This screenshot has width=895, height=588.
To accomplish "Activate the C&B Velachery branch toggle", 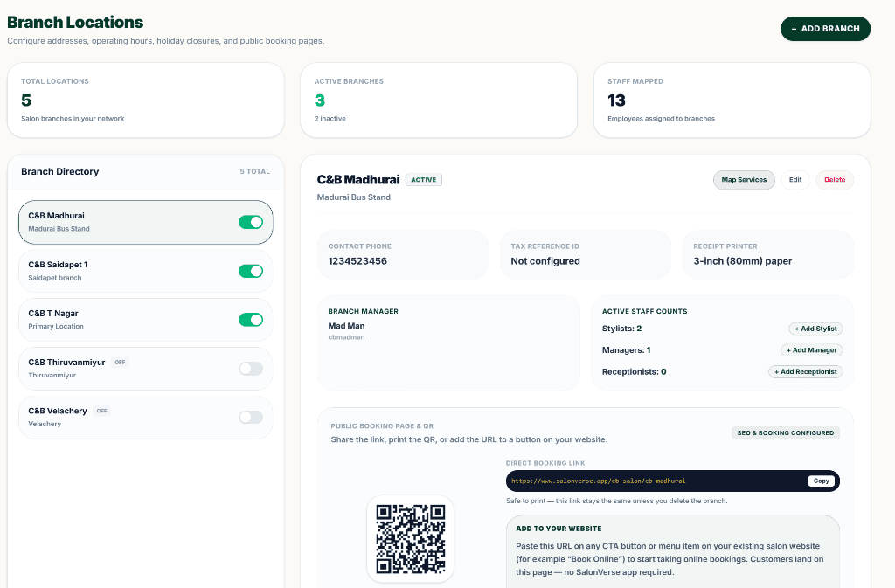I will click(251, 417).
